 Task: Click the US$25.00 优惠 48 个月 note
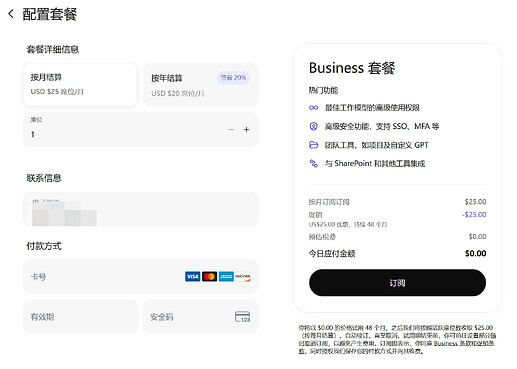coord(348,225)
